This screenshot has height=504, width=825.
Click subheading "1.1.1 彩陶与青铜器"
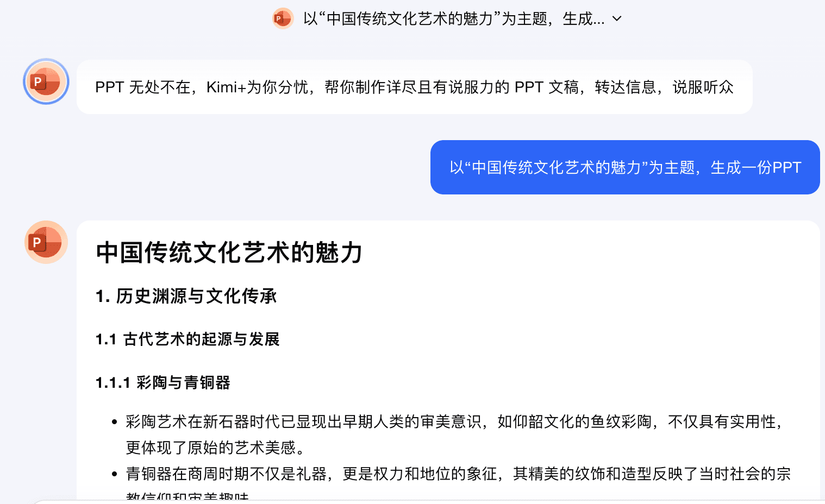coord(162,383)
